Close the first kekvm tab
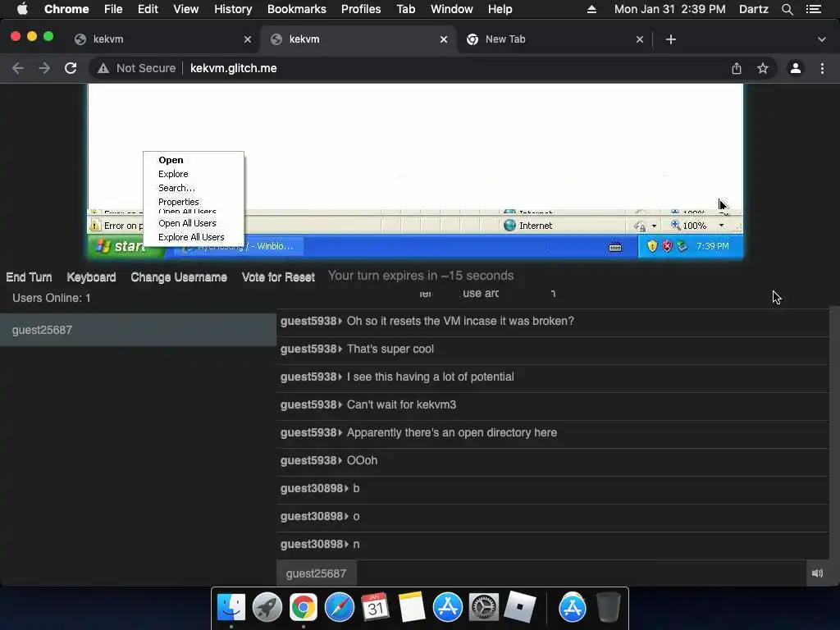The image size is (840, 630). [x=248, y=39]
